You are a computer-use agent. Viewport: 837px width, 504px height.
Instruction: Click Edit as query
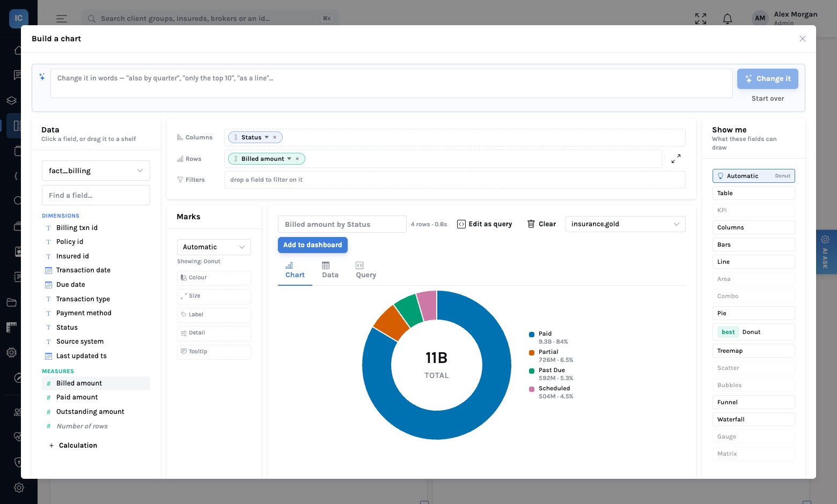pyautogui.click(x=484, y=224)
